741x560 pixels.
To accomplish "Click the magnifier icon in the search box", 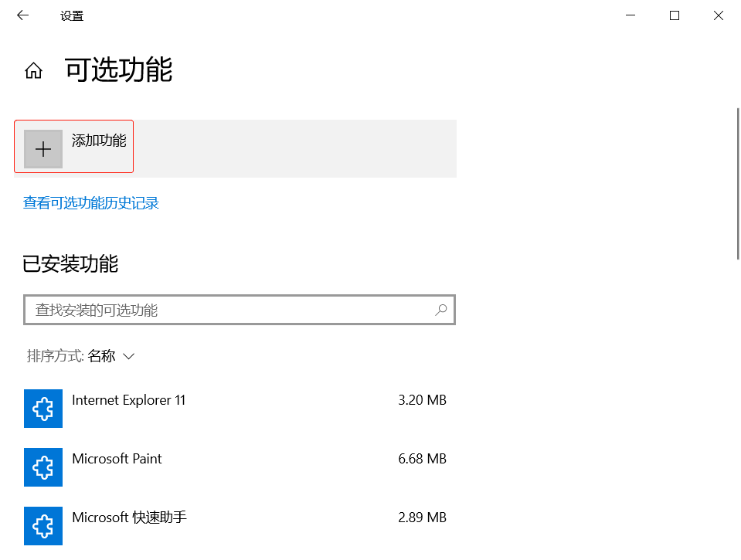I will point(440,310).
